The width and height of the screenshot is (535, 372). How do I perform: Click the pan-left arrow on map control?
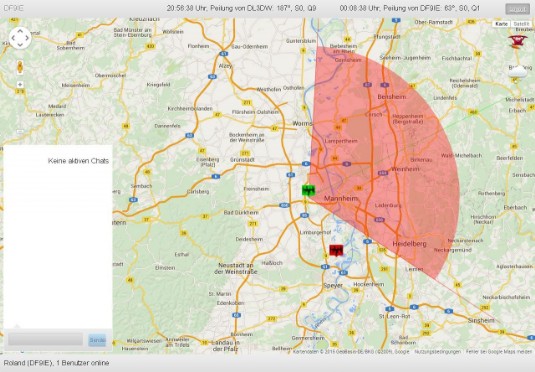pos(13,38)
